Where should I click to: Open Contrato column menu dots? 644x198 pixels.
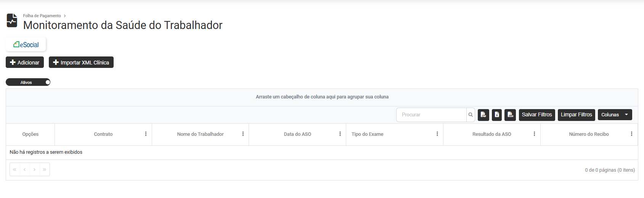pos(146,134)
